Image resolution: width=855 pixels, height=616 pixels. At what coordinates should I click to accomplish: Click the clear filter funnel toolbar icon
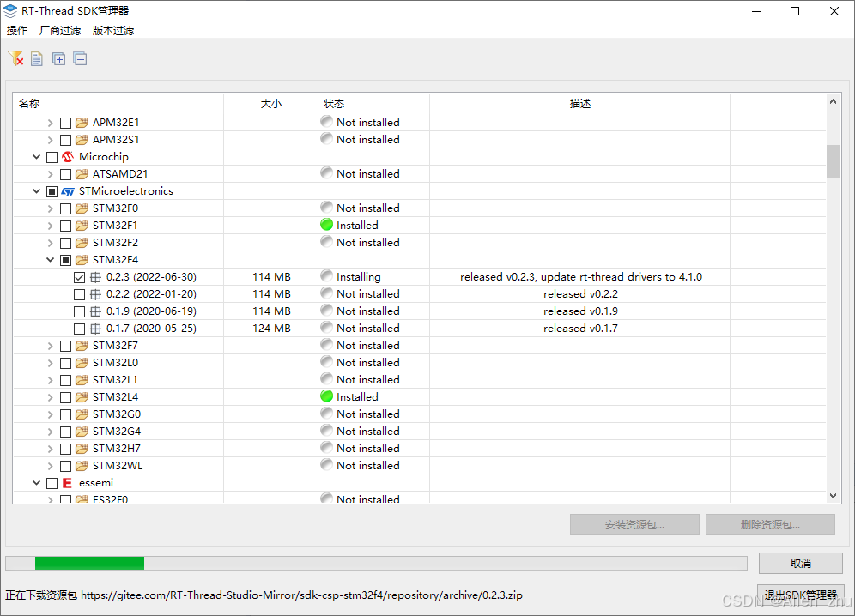15,58
